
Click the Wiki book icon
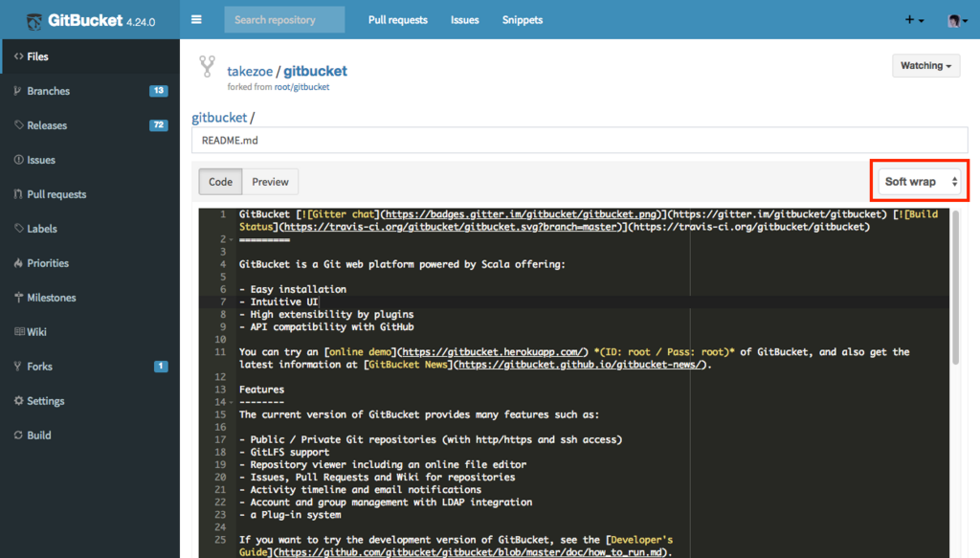[x=19, y=332]
